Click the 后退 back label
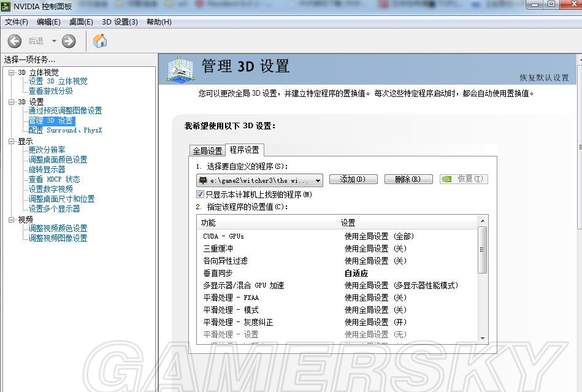This screenshot has height=392, width=582. (36, 41)
